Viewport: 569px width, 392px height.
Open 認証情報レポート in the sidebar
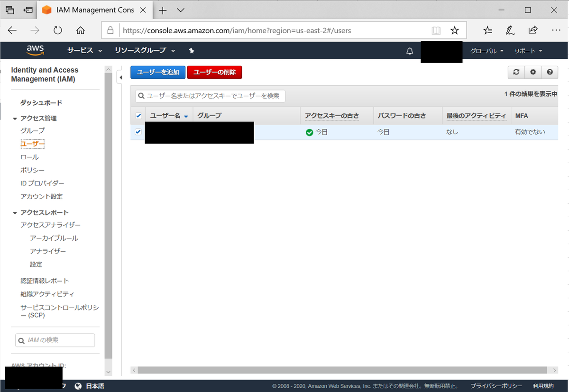point(45,281)
